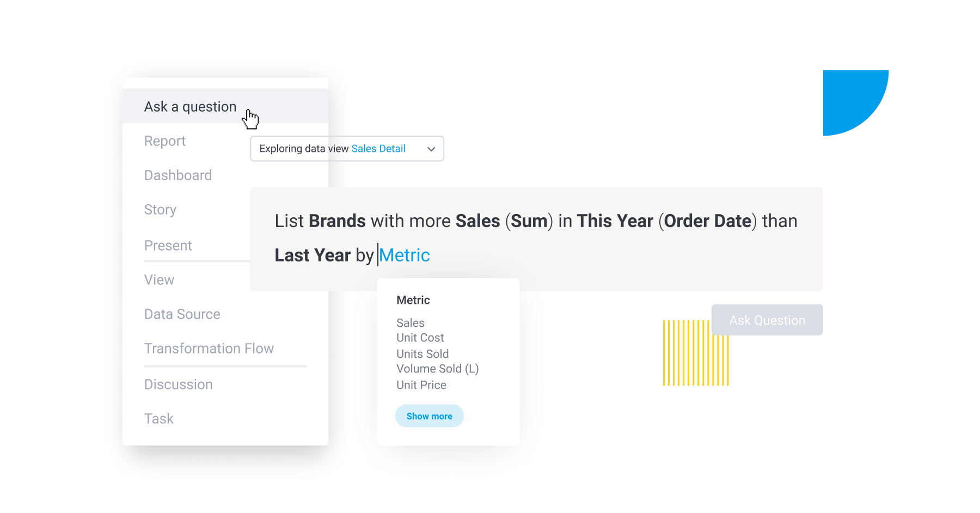Click the Sales Detail view link
This screenshot has width=980, height=513.
[x=378, y=149]
